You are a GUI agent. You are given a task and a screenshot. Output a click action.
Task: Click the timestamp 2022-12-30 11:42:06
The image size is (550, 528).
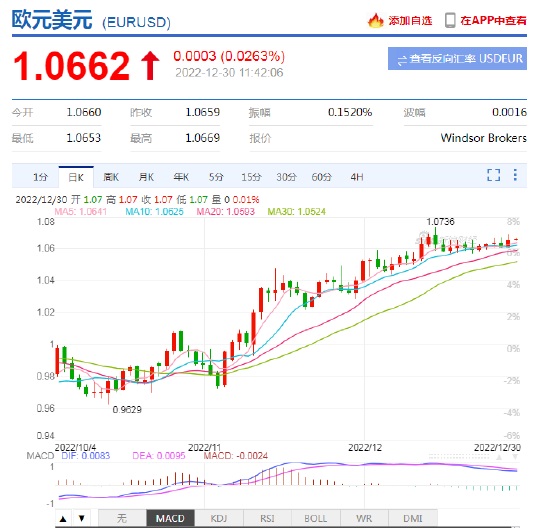point(229,73)
